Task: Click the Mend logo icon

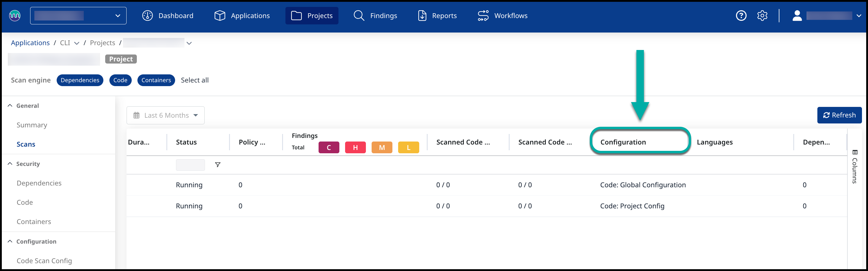Action: click(15, 15)
